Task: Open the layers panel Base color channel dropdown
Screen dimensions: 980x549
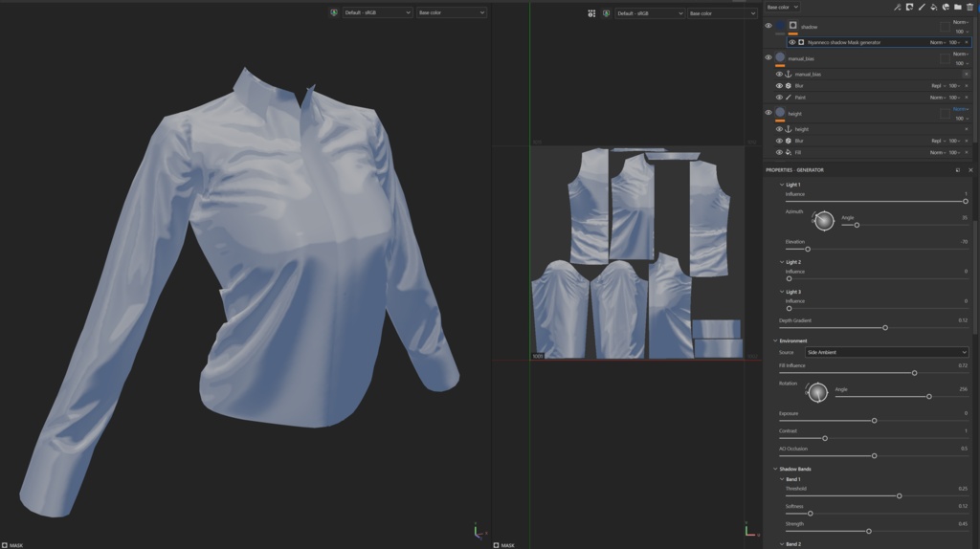Action: pyautogui.click(x=783, y=7)
